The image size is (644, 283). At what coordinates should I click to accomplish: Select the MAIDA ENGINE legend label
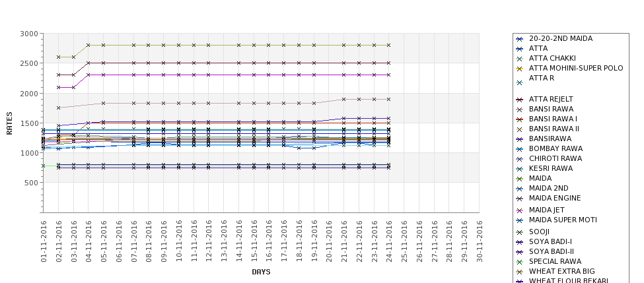tap(555, 198)
